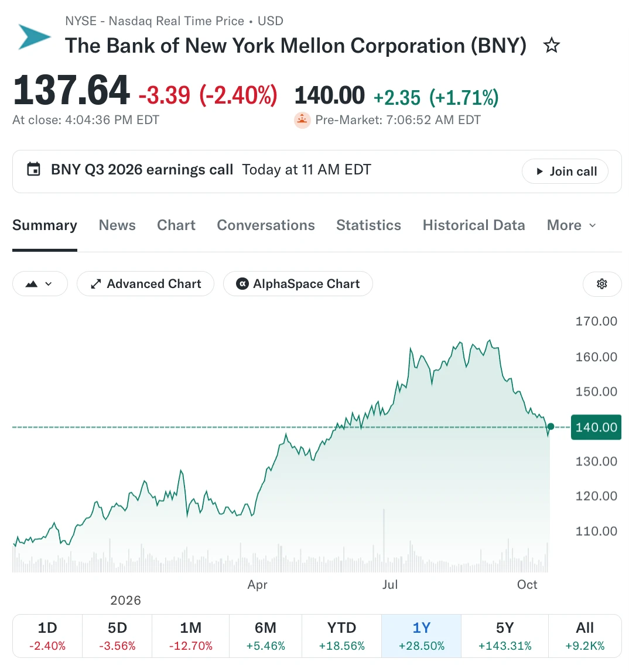Click the pre-market price 140.00 header
629x672 pixels.
329,95
